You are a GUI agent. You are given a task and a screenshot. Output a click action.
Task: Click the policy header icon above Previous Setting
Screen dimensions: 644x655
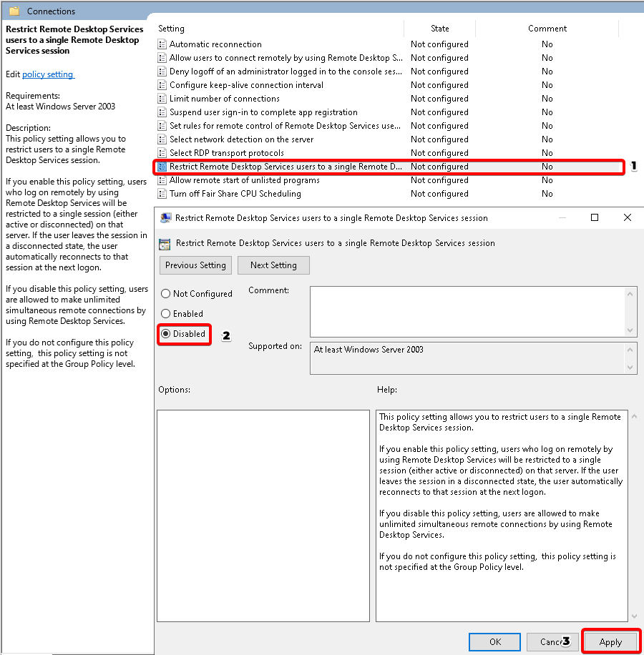165,243
